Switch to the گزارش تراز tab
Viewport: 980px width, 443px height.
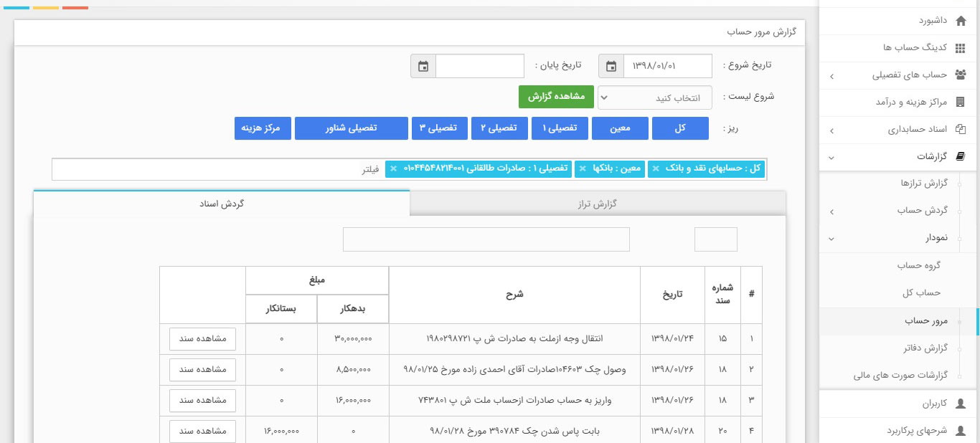point(597,204)
